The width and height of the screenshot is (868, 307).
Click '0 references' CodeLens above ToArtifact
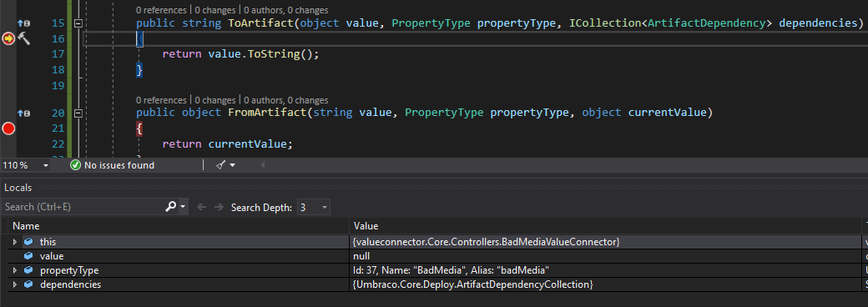coord(161,10)
